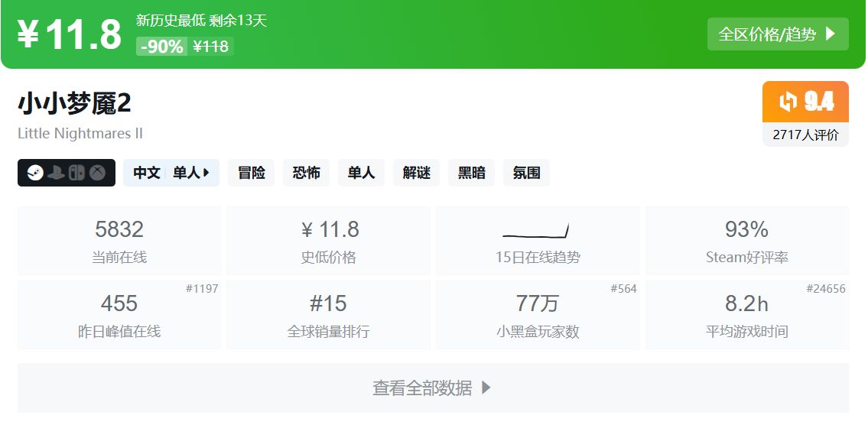
Task: Click the 8.2h 平均游戏时间 stat
Action: 746,315
